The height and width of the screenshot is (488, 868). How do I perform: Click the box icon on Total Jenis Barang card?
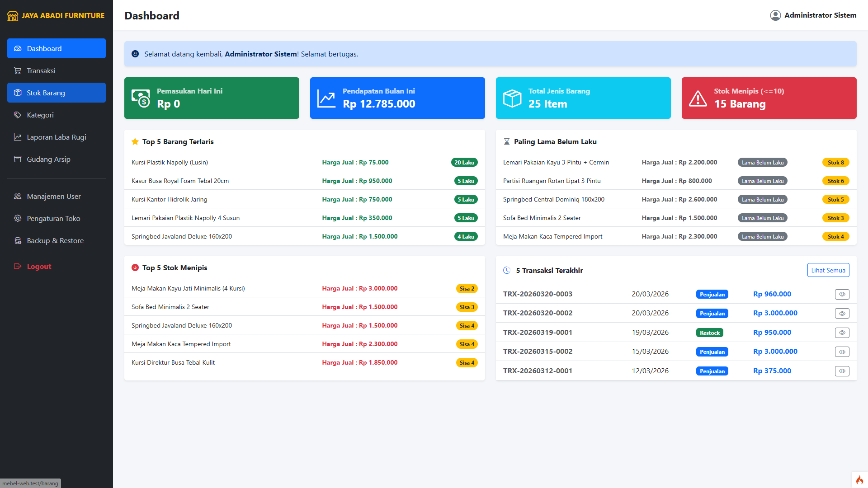click(512, 99)
